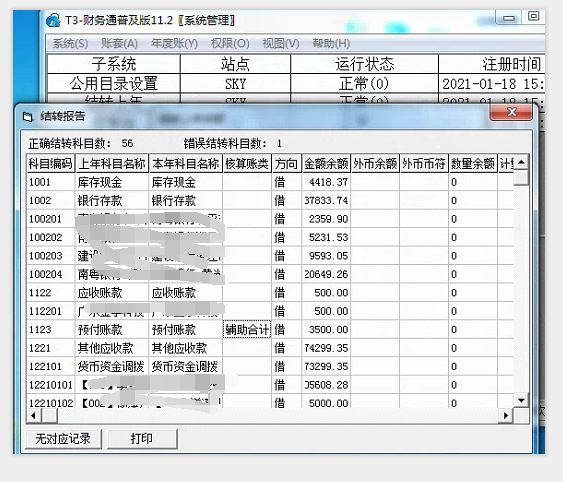Click the table scroll down arrow
This screenshot has width=563, height=482.
(x=521, y=400)
